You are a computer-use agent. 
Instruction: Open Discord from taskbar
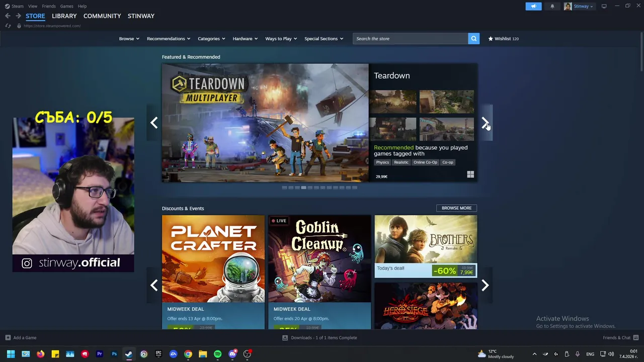pos(232,354)
